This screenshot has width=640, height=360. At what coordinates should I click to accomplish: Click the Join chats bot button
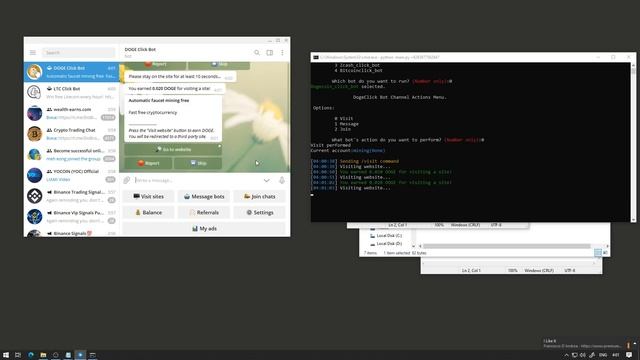[x=260, y=196]
